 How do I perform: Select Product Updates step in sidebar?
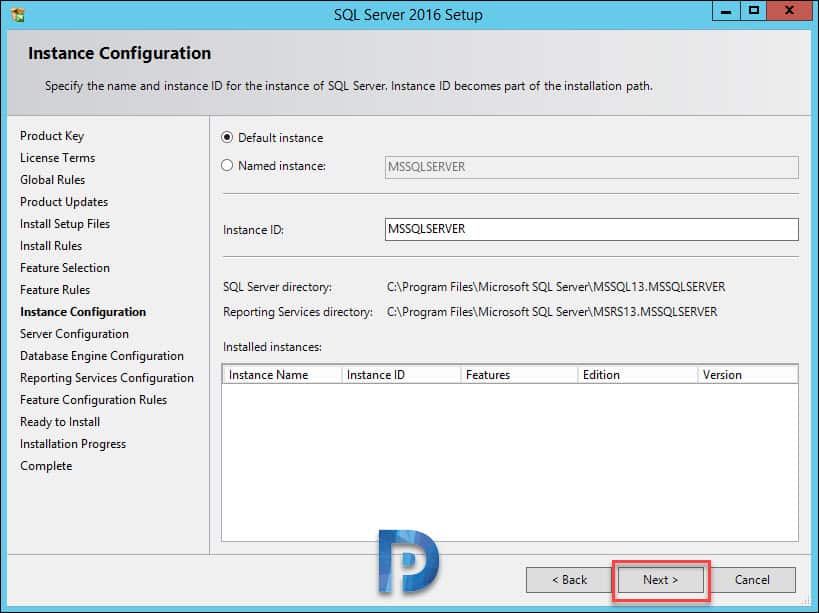(x=64, y=202)
